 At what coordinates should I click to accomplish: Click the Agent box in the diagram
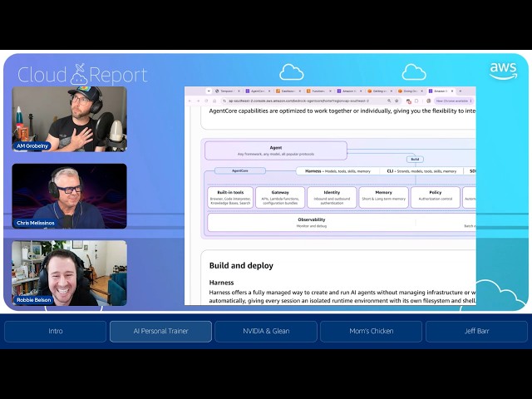click(x=276, y=150)
